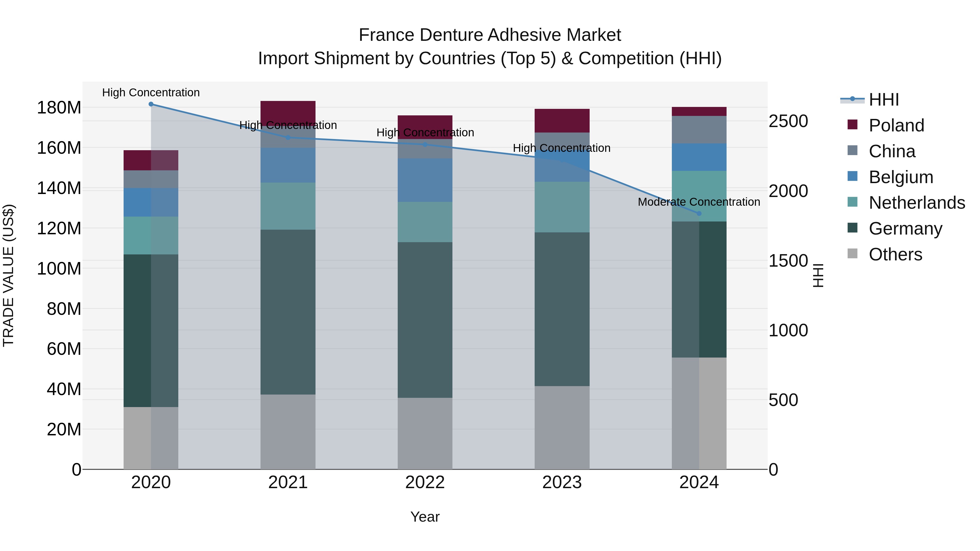Click the Belgium segment of 2020 bar
This screenshot has width=980, height=551.
151,203
